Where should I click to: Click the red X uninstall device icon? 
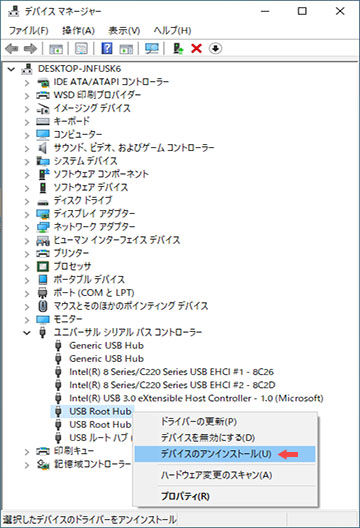(196, 48)
